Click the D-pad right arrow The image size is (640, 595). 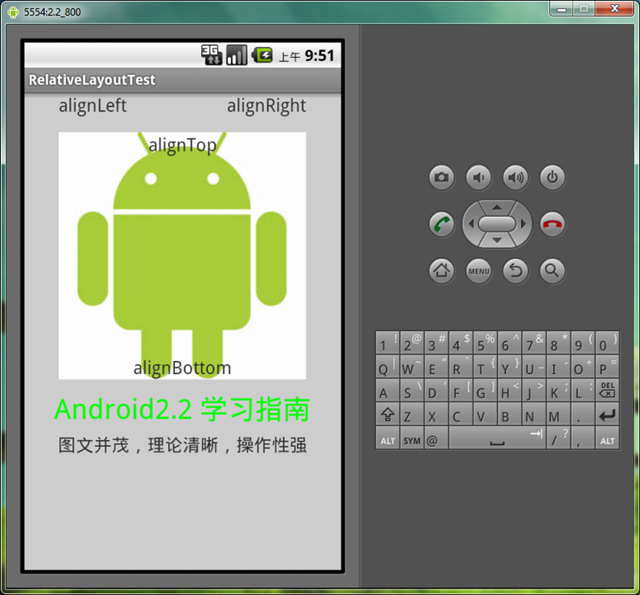click(523, 224)
